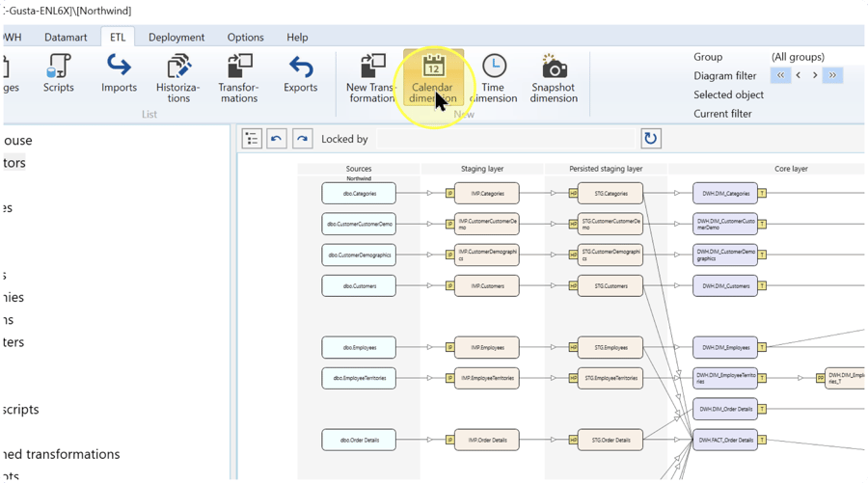Select the dbo.CustomerCustomerDemo source node
Screen dimensions: 868x483
pos(359,224)
